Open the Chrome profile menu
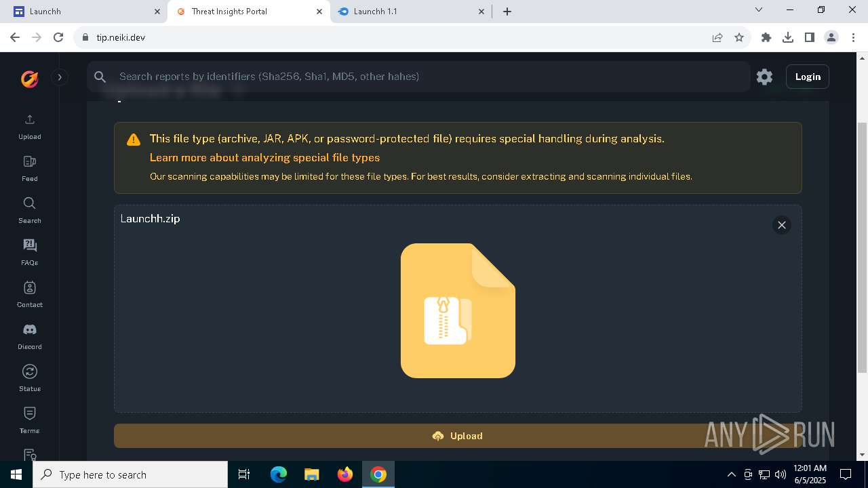868x488 pixels. (x=831, y=37)
